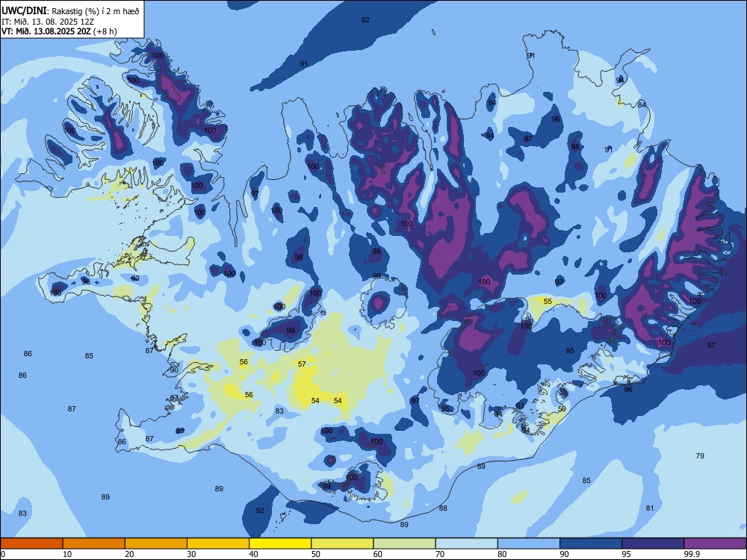Click the dark orange 0–10 legend swatch

[x=31, y=544]
